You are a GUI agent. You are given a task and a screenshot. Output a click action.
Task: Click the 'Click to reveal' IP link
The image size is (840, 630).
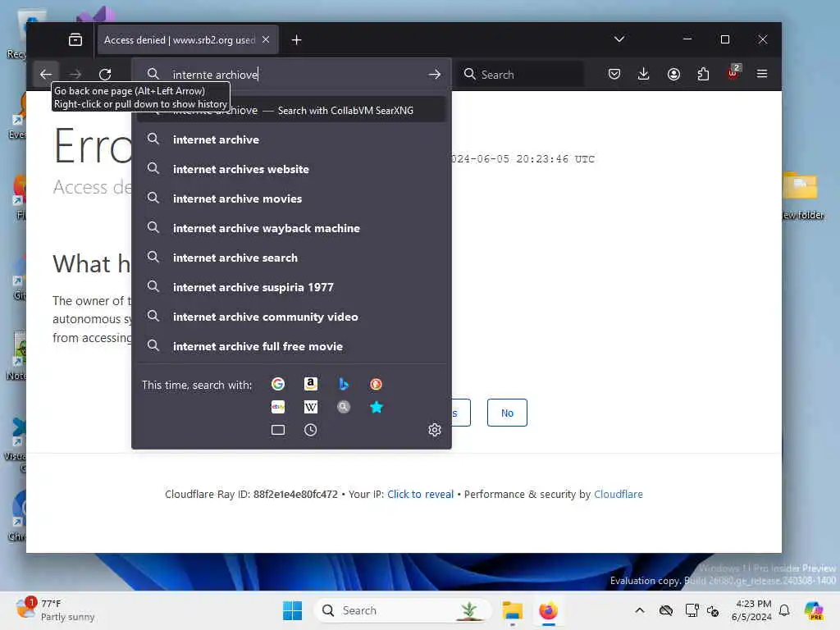(x=420, y=494)
